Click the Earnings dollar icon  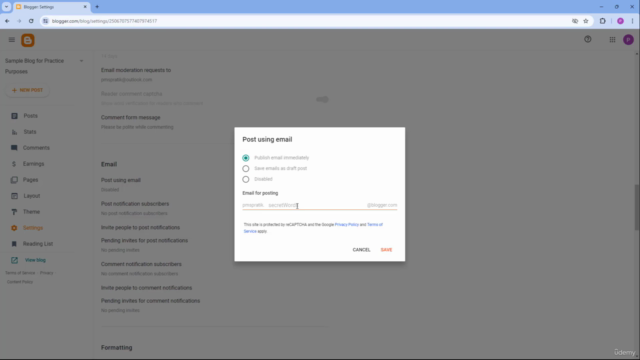coord(14,164)
